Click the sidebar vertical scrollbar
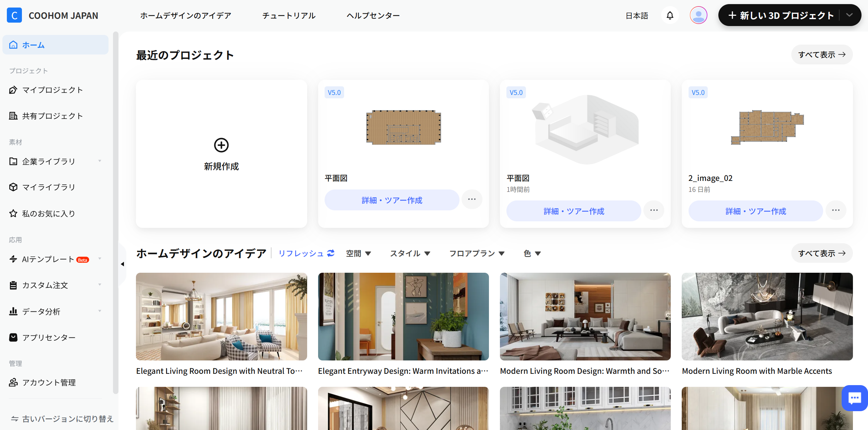This screenshot has width=868, height=430. [116, 212]
